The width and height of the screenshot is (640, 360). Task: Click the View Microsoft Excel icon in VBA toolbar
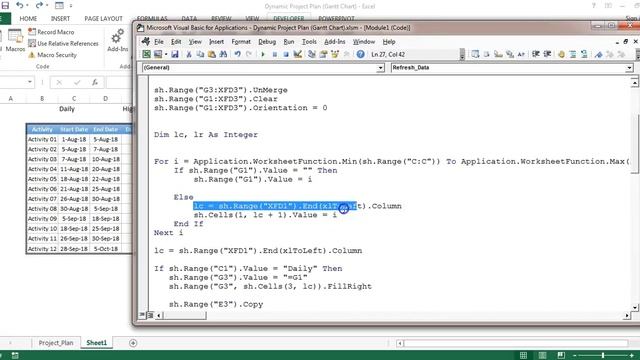[x=146, y=54]
